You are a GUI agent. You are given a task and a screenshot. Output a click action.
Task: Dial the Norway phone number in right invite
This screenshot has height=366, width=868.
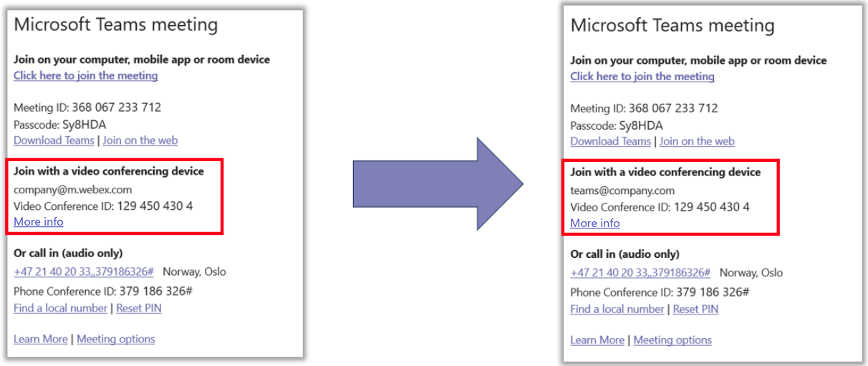coord(640,273)
